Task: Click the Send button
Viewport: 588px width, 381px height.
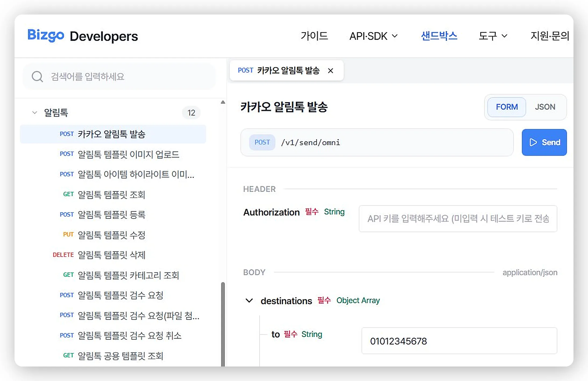Action: coord(544,142)
